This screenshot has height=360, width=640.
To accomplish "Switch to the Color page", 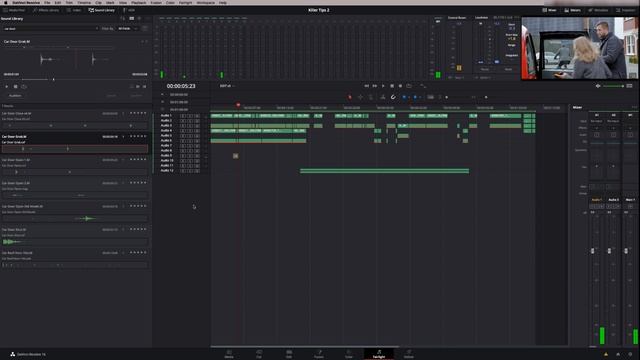I will tap(349, 354).
